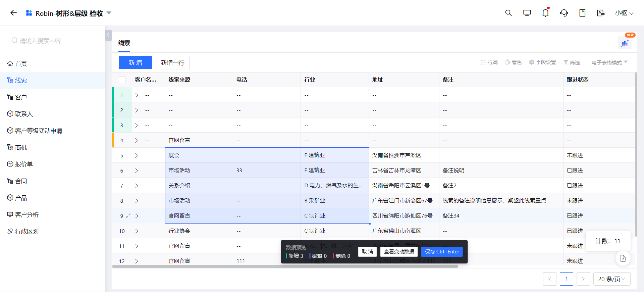Focus the sidebar search input field
The image size is (644, 292).
(x=52, y=41)
